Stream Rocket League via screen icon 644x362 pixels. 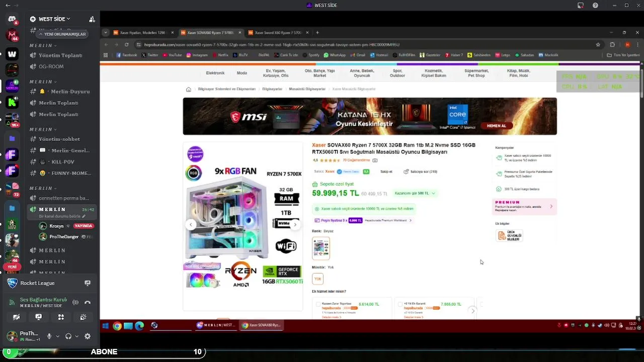tap(88, 283)
